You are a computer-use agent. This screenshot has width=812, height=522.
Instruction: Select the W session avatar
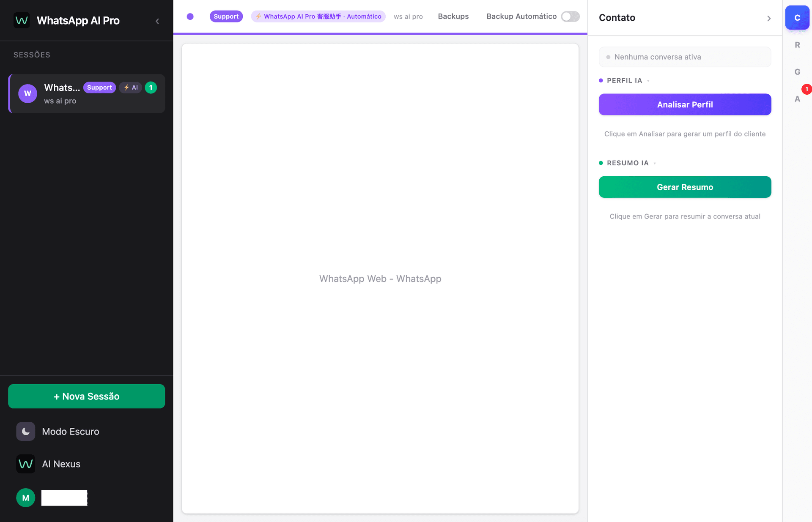[27, 93]
